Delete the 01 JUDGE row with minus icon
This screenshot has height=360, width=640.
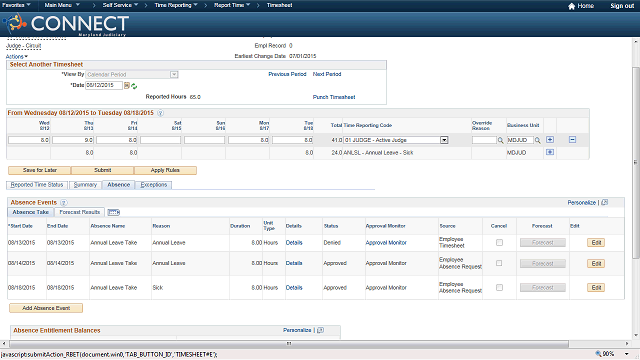tap(572, 140)
